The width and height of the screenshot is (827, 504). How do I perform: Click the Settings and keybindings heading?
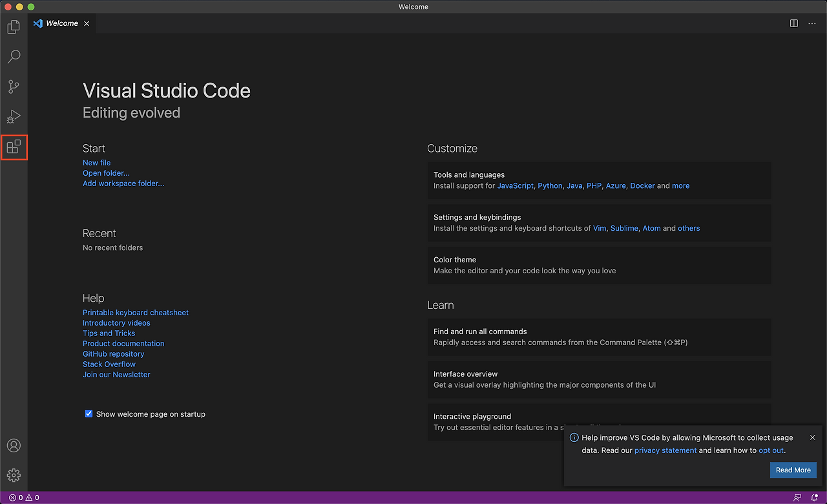pos(477,217)
